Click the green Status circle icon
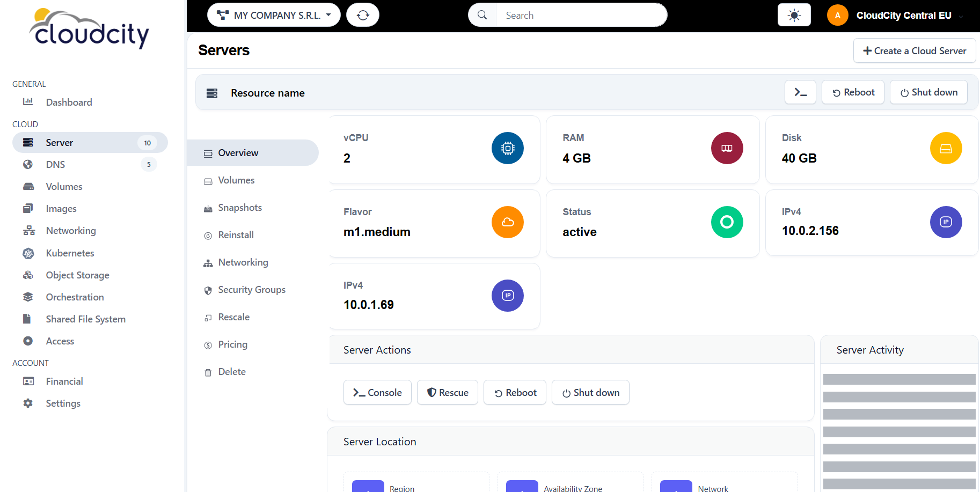 [x=727, y=222]
